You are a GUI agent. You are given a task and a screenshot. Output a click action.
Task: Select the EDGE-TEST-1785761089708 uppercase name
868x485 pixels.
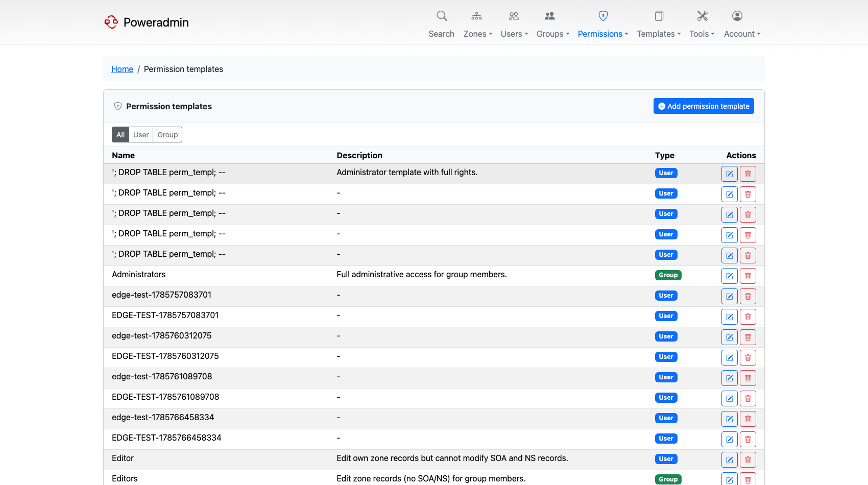pyautogui.click(x=165, y=397)
